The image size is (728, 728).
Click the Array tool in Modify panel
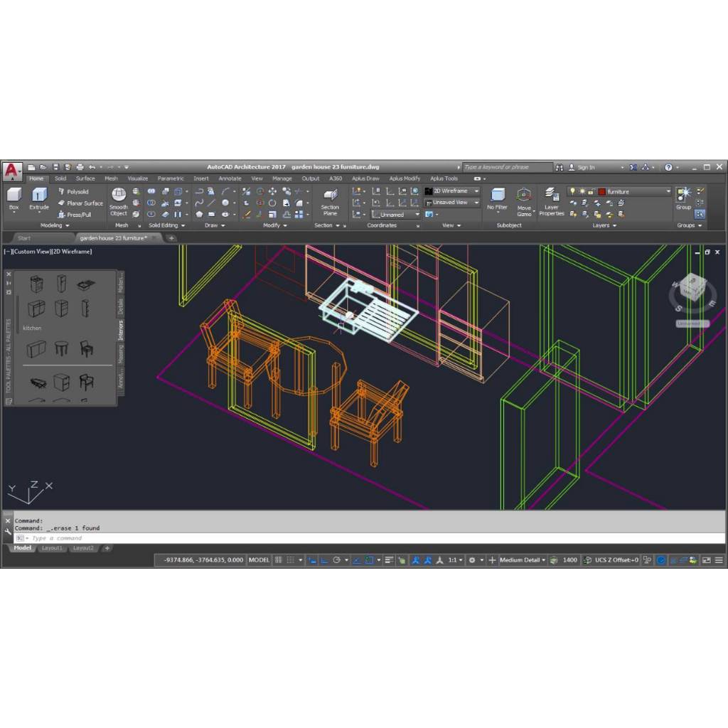click(x=299, y=215)
